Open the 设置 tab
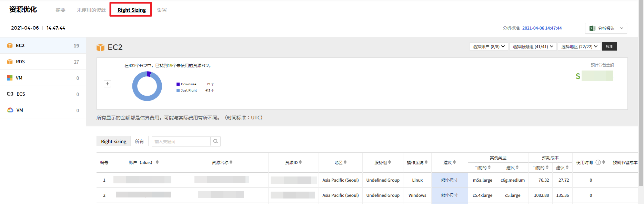The image size is (644, 204). click(x=162, y=10)
